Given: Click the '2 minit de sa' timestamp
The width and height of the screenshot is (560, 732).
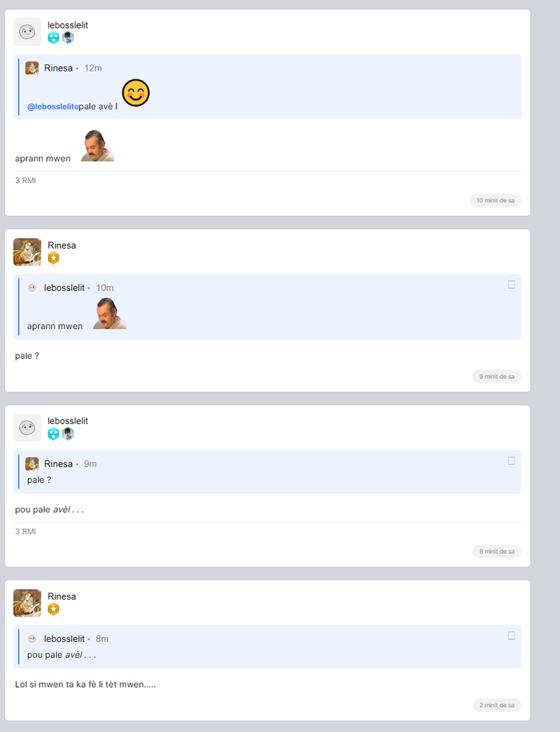Looking at the screenshot, I should coord(496,705).
